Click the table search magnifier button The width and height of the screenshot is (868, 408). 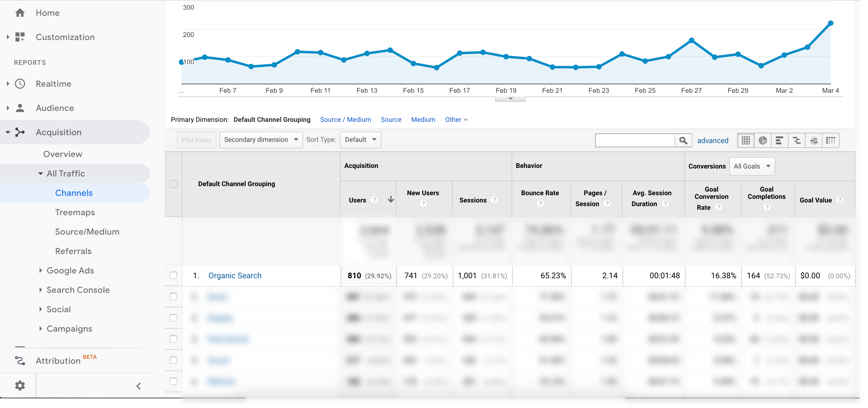683,140
